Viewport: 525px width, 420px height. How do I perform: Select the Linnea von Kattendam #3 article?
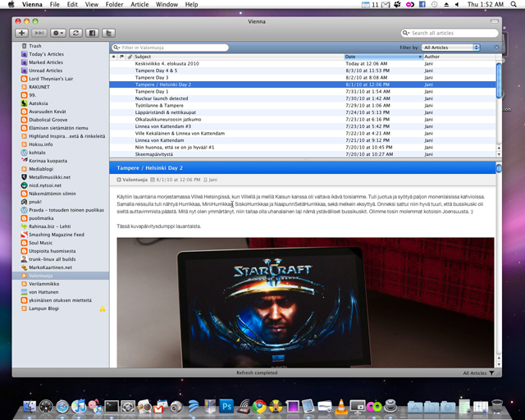click(x=303, y=126)
